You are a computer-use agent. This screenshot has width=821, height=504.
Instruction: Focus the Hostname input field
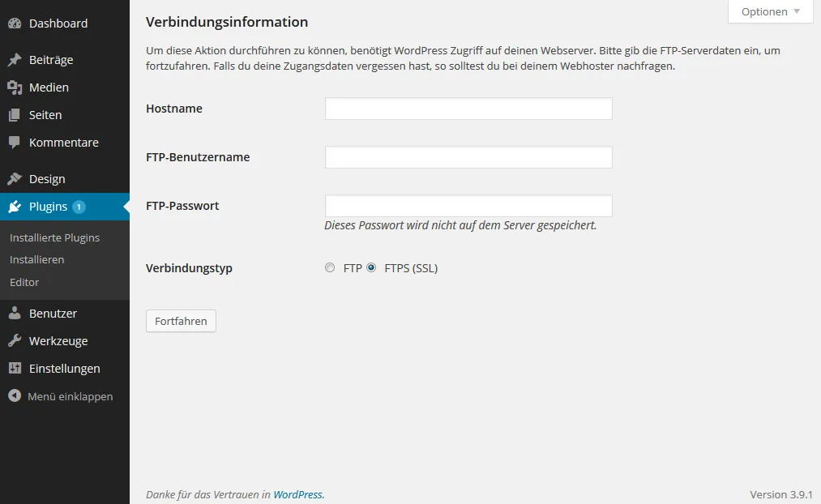point(468,109)
